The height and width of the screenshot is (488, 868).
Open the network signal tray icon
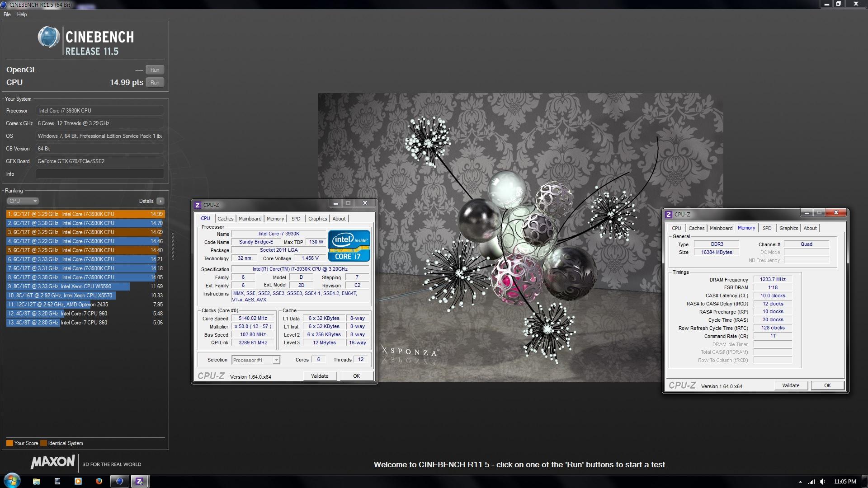812,482
